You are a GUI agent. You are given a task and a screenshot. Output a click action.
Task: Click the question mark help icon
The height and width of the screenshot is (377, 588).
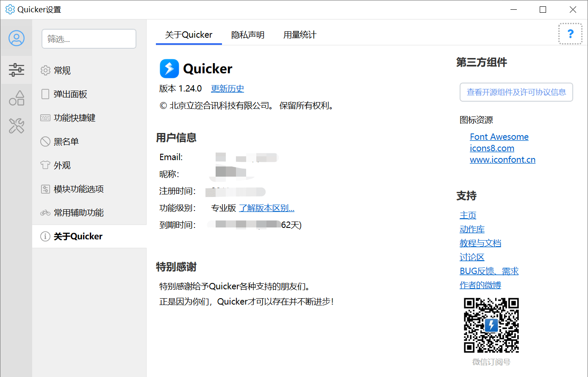point(570,34)
